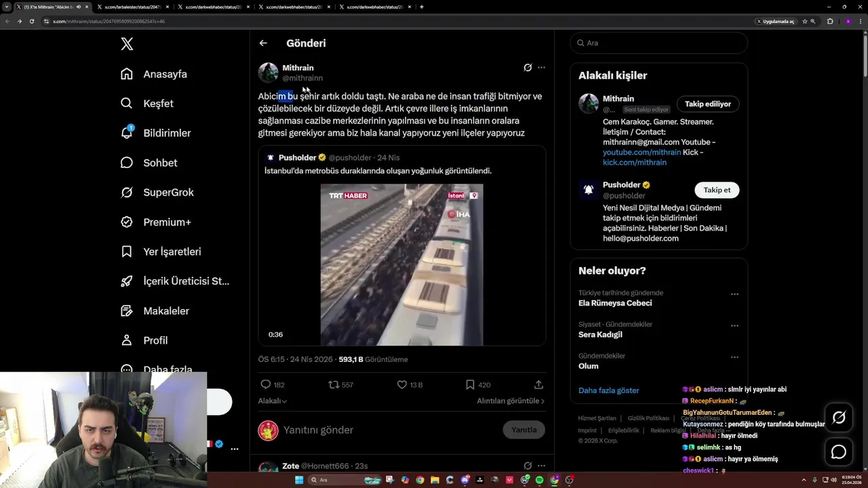Reply icon with 182 comments
Image resolution: width=868 pixels, height=488 pixels.
coord(273,384)
